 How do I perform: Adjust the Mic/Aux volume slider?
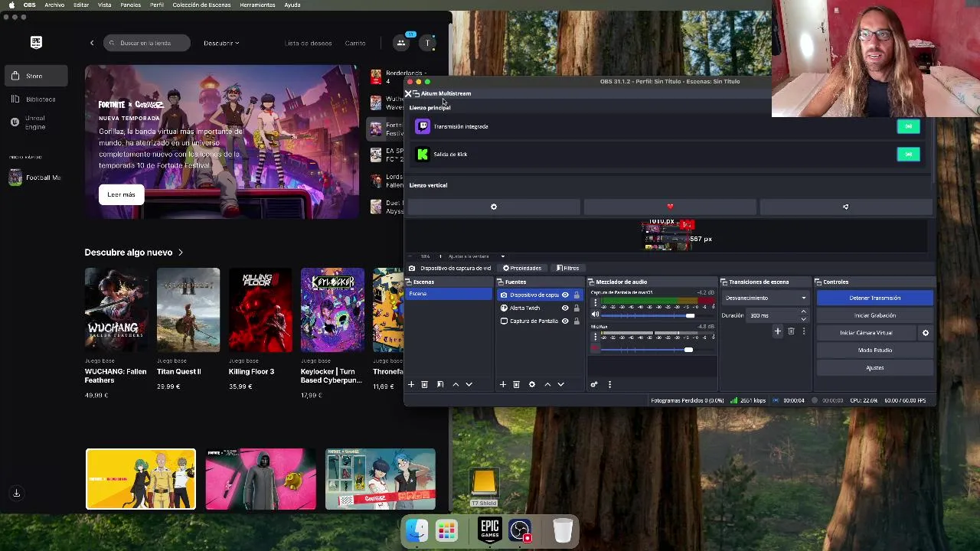point(658,350)
